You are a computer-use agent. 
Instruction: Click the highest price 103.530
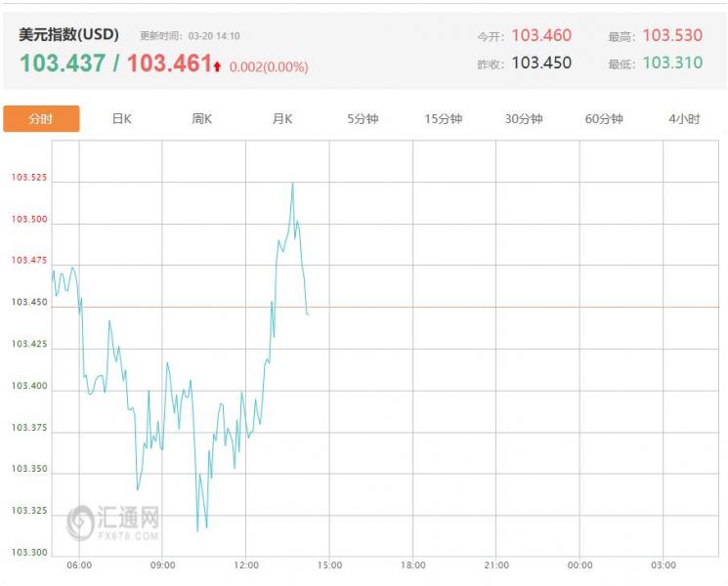tap(672, 36)
